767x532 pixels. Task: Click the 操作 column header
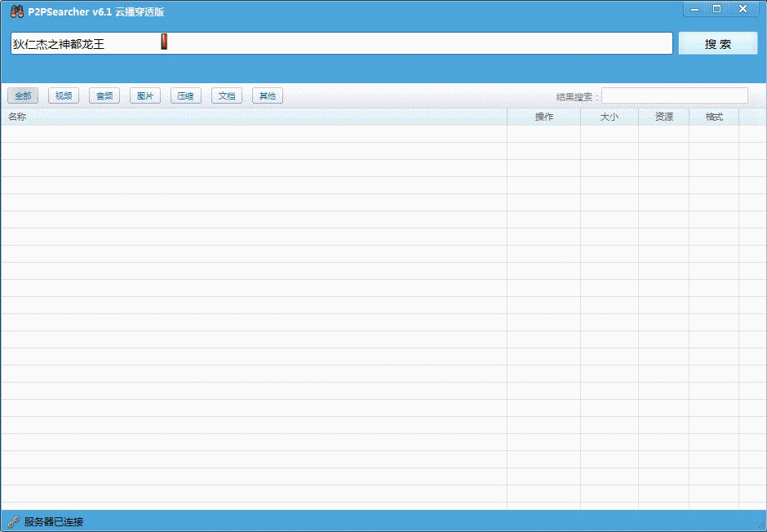tap(543, 117)
